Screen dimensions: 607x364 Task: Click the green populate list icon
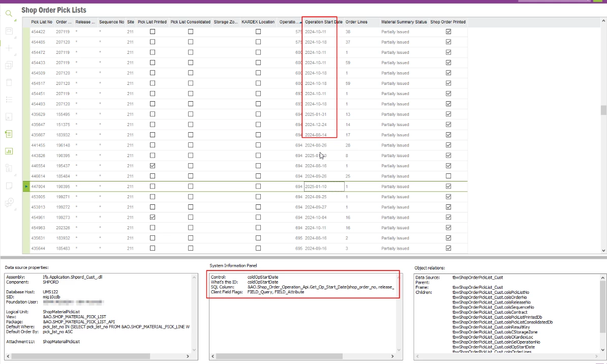tap(9, 134)
